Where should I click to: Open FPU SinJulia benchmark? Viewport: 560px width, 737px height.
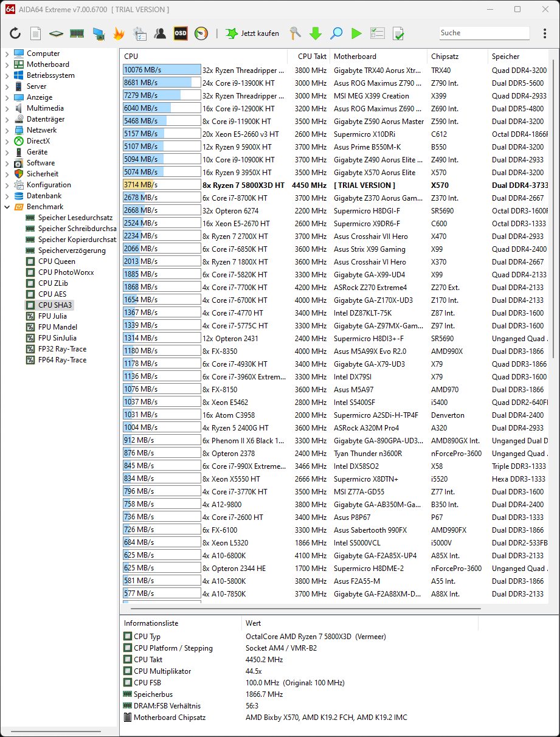pyautogui.click(x=57, y=338)
